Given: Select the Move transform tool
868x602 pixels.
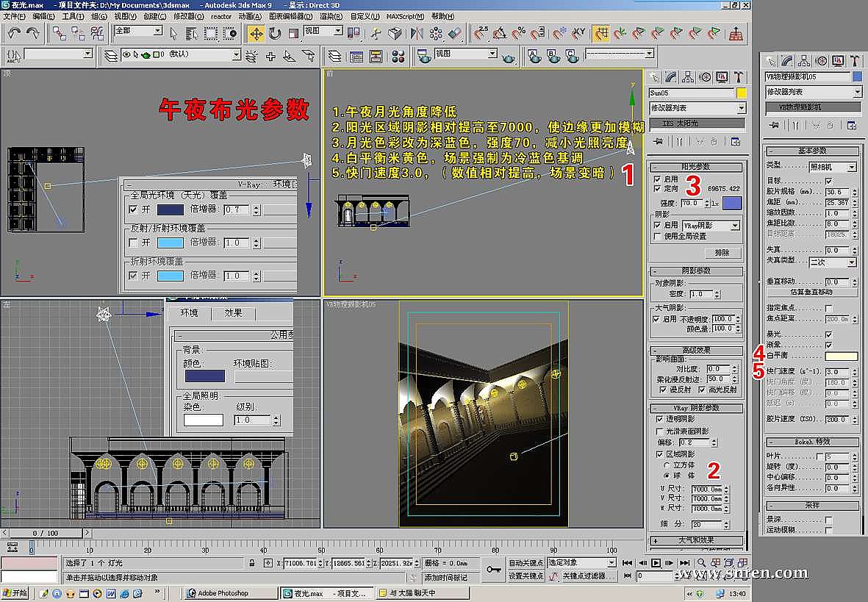Looking at the screenshot, I should point(256,33).
